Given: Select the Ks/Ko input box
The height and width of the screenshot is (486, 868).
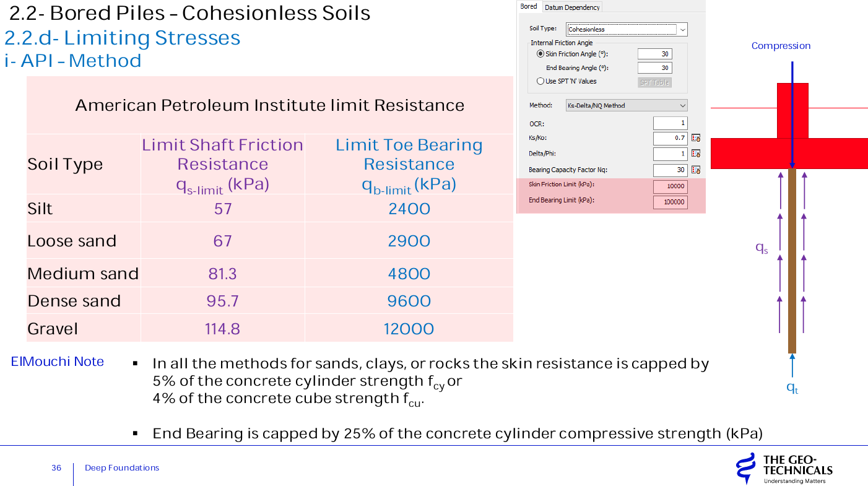Looking at the screenshot, I should 670,138.
